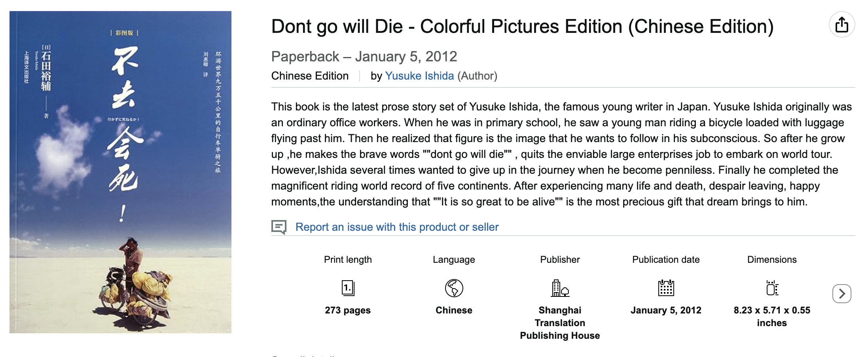This screenshot has width=868, height=357.
Task: Click the publisher building icon
Action: [x=560, y=288]
